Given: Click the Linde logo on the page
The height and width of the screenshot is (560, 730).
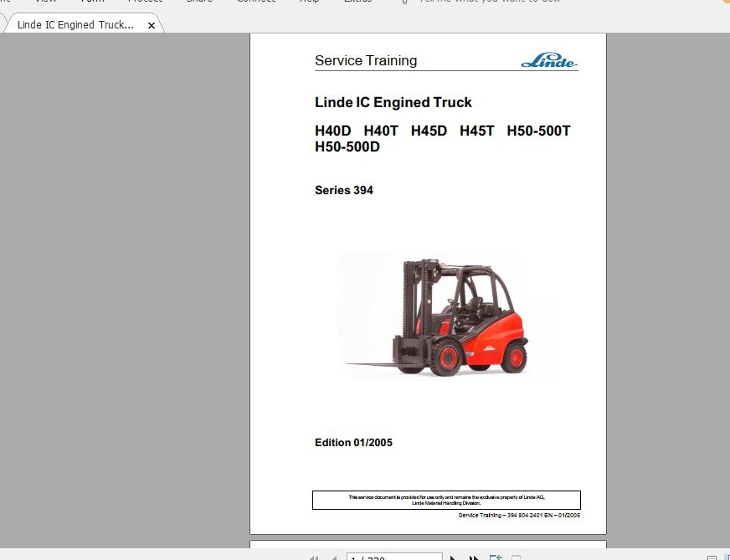Looking at the screenshot, I should [549, 60].
